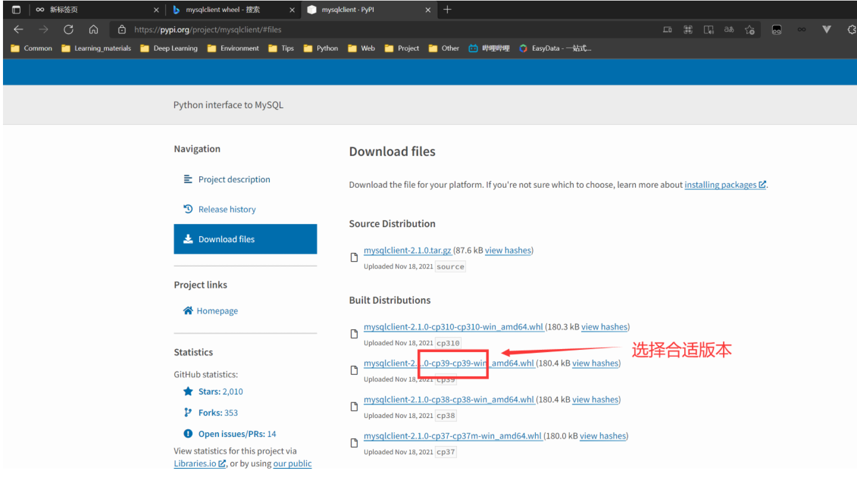The image size is (857, 504).
Task: View hashes for the cp38 wheel
Action: [x=595, y=400]
